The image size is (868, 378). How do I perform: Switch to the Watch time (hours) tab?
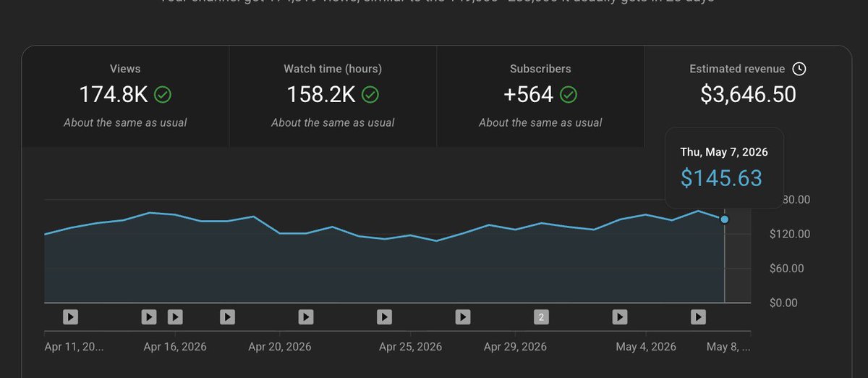[x=333, y=97]
